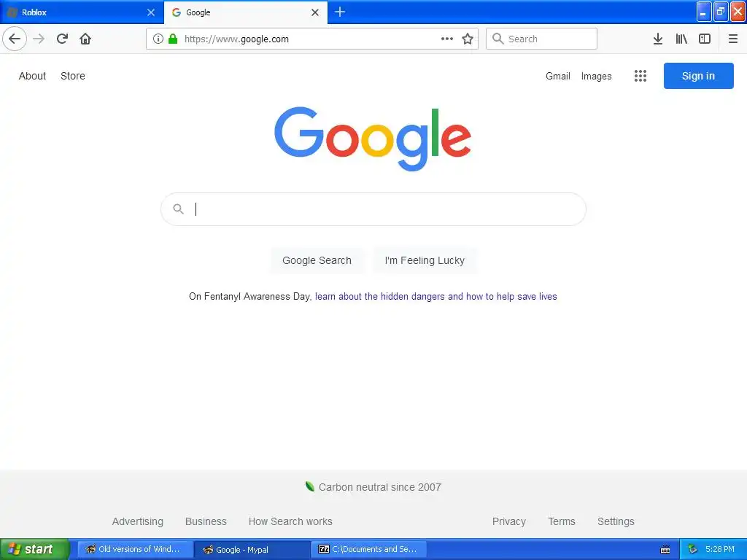Open a new tab with plus
Screen dimensions: 747x560
pos(340,12)
